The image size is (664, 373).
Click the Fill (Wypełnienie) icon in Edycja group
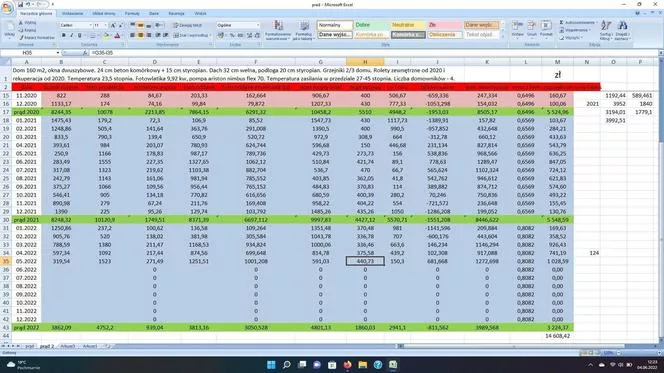(x=562, y=30)
